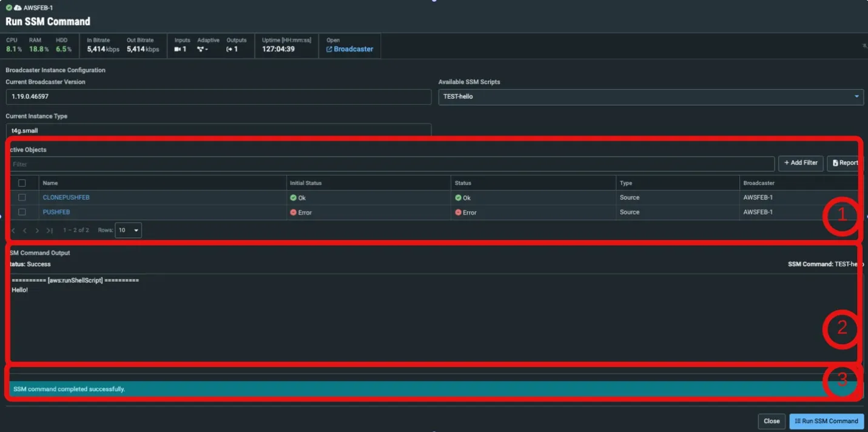Click the Current Broadcaster Version field

point(218,96)
